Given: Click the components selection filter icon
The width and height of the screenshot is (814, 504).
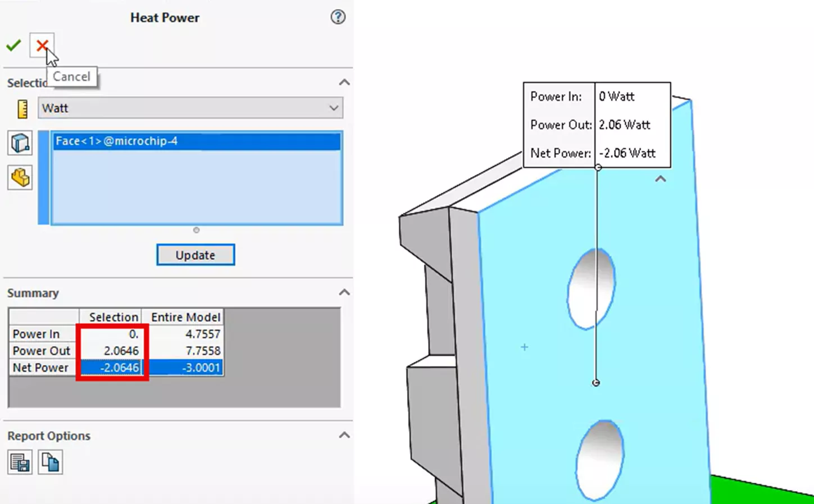Looking at the screenshot, I should 20,177.
